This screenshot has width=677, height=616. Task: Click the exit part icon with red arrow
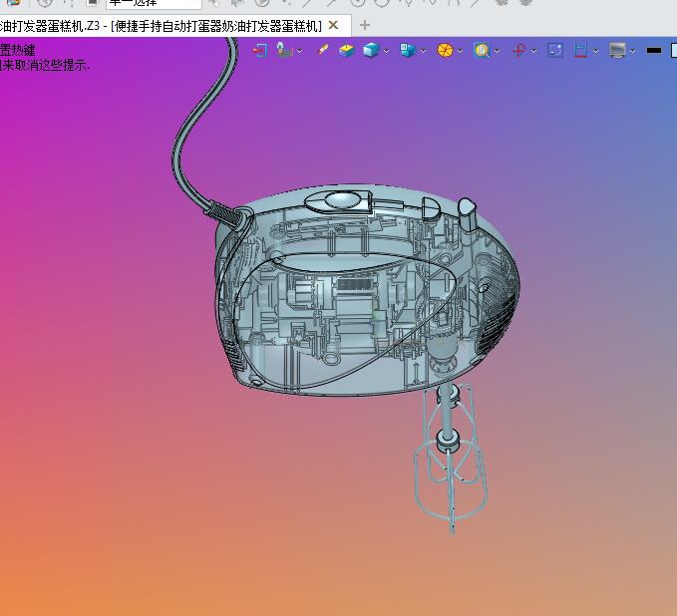(x=260, y=51)
